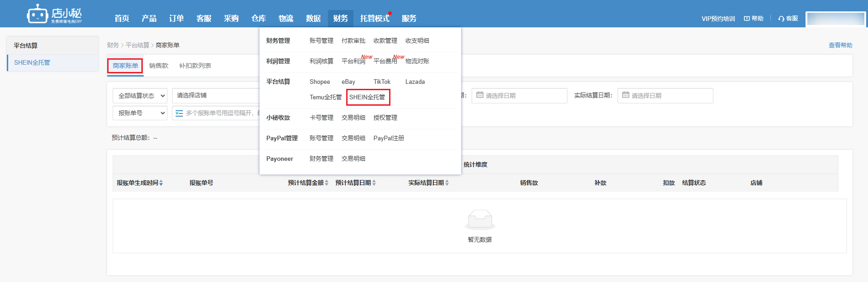Click Lazada under 平台结算
The image size is (868, 282).
(415, 82)
